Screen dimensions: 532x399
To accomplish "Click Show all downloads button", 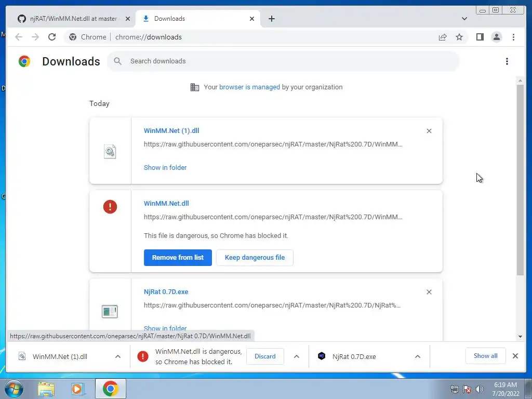I will 486,356.
